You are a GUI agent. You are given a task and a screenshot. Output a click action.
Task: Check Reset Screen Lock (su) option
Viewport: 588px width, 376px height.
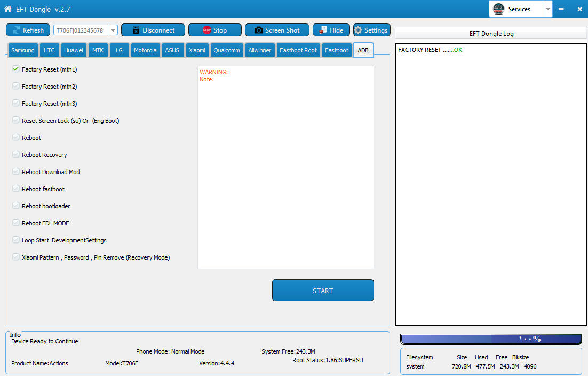16,120
